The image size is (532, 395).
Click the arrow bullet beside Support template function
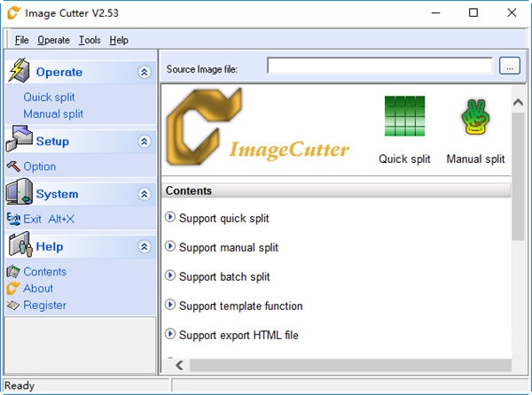170,305
